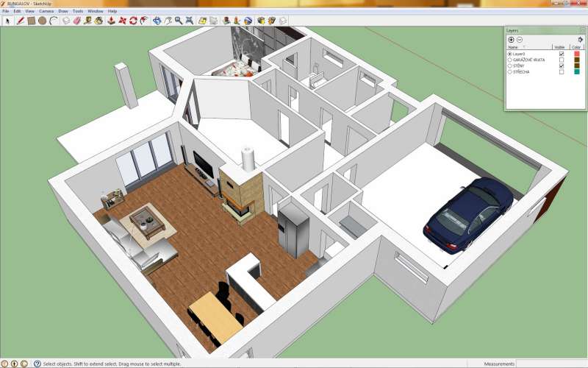
Task: Delete layer using the minus button
Action: [x=520, y=39]
